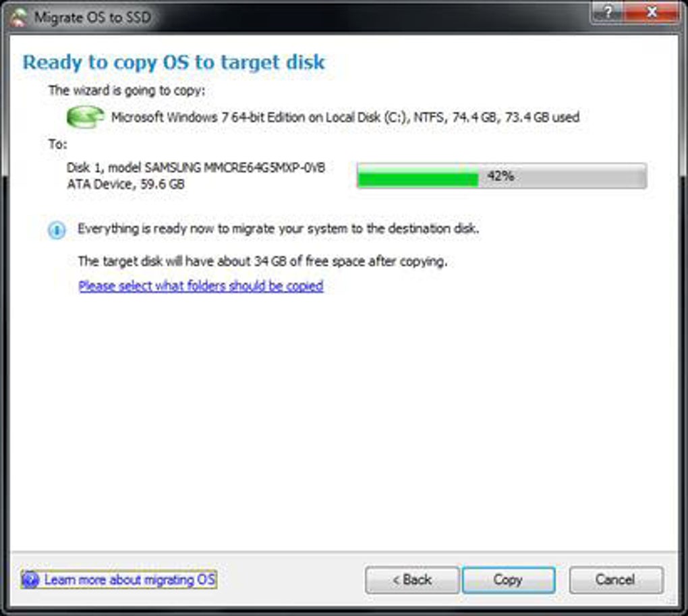The width and height of the screenshot is (688, 616).
Task: Close the Migrate OS to SSD dialog
Action: pos(651,12)
